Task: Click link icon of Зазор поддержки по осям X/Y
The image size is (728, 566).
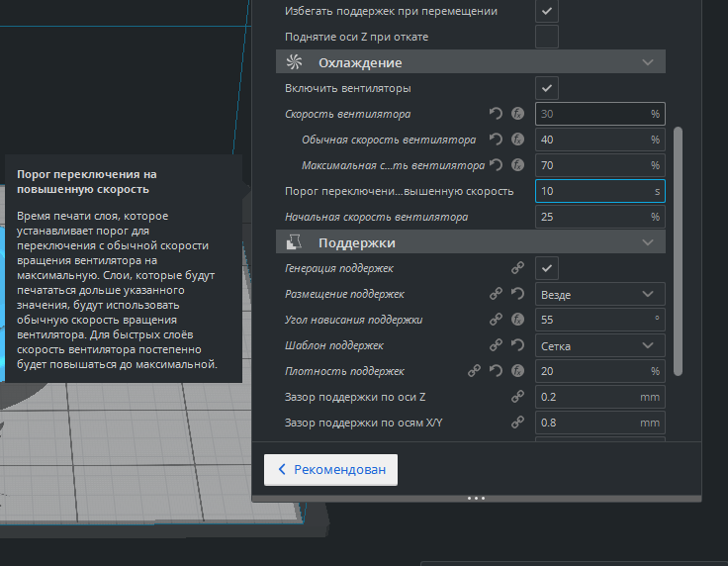Action: (x=517, y=423)
